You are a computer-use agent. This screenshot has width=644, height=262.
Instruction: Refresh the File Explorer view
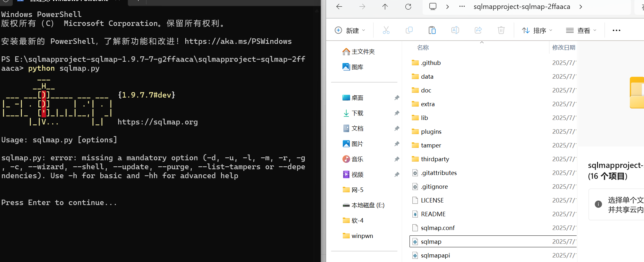pyautogui.click(x=408, y=7)
